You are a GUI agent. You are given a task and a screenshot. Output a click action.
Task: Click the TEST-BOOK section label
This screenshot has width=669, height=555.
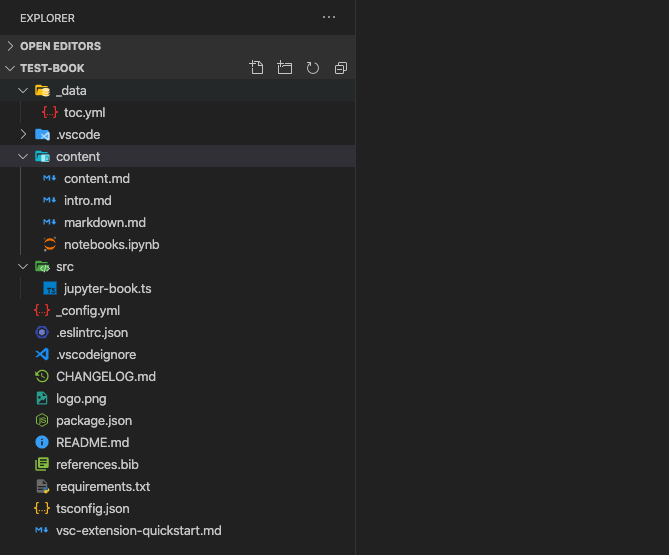[52, 68]
